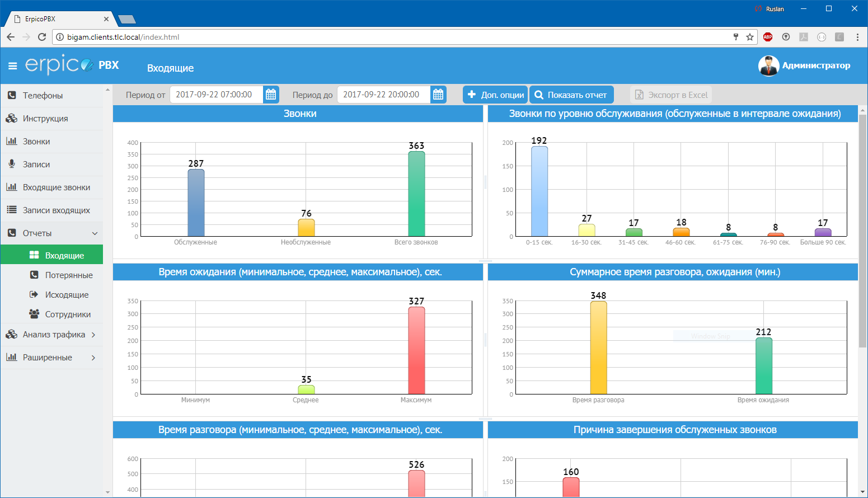868x498 pixels.
Task: Click Экспорт в Excel button
Action: [x=671, y=95]
